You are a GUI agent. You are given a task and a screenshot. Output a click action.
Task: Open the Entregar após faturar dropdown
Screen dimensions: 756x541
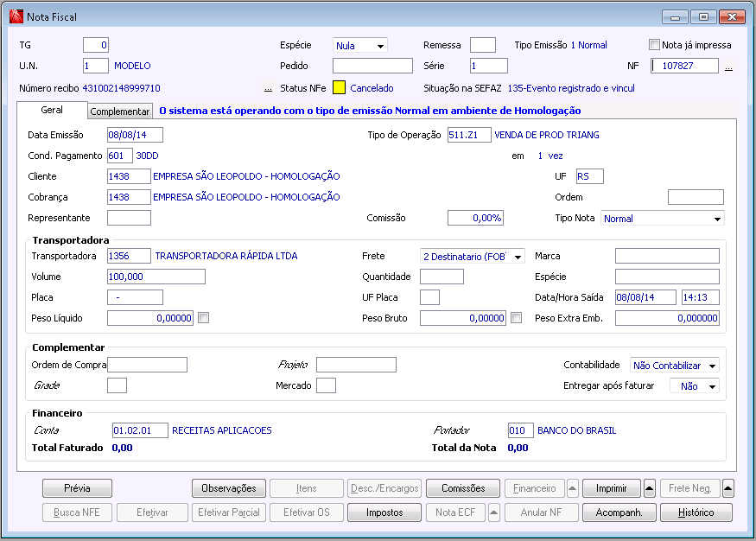[695, 386]
